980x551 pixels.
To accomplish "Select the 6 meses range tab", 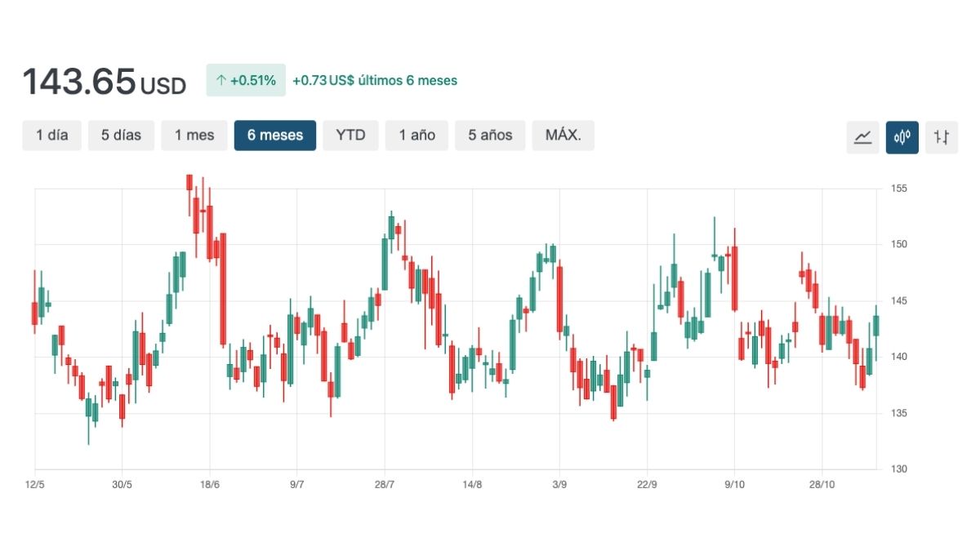I will (x=275, y=136).
